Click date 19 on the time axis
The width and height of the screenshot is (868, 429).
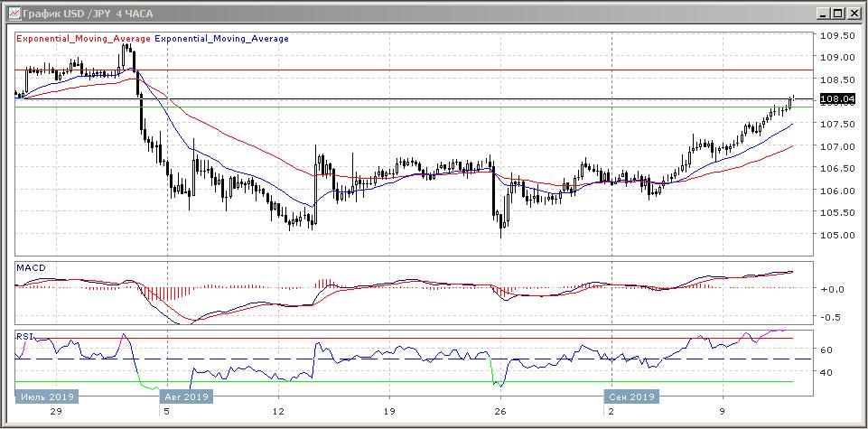[x=389, y=411]
